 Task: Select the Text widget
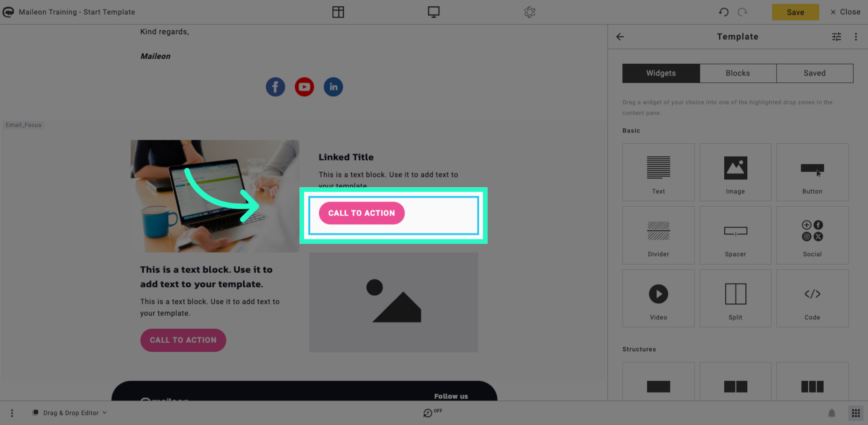coord(658,172)
